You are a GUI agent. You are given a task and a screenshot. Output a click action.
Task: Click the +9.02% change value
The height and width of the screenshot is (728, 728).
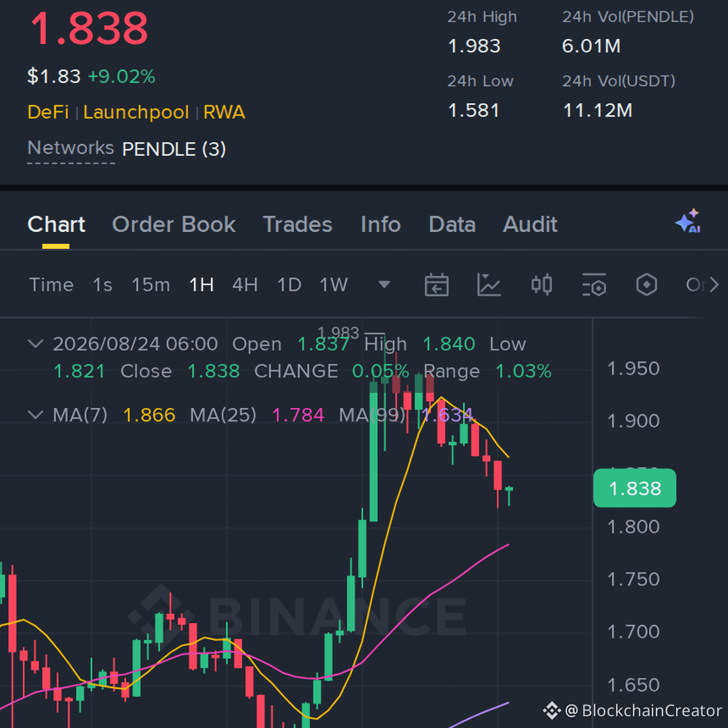121,77
